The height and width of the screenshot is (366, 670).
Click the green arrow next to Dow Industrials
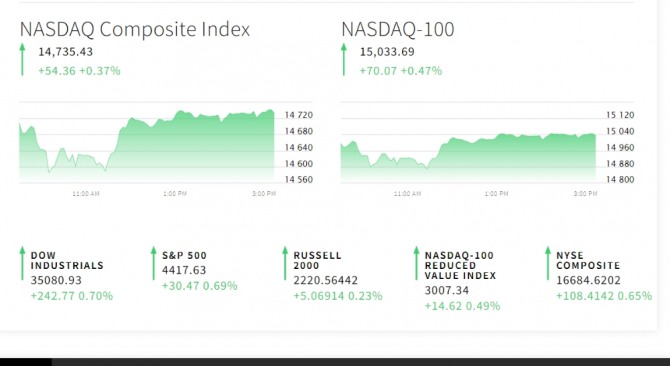point(22,264)
